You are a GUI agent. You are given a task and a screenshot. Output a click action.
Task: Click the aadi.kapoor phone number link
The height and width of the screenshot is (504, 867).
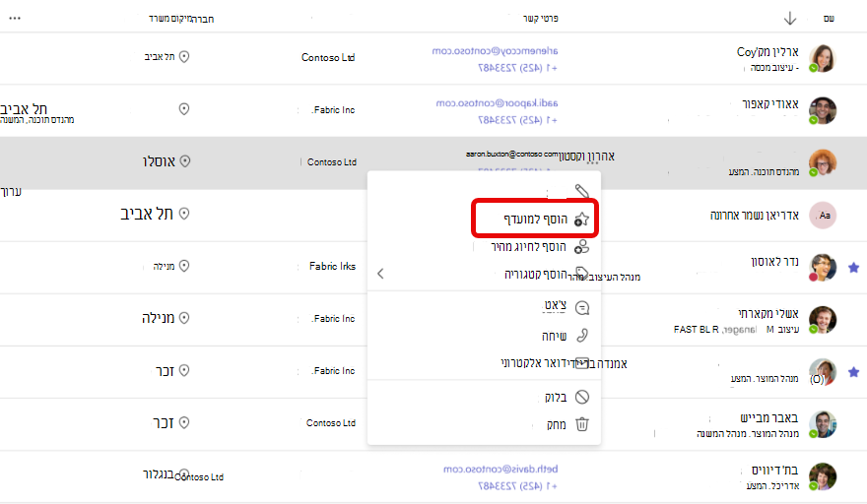[x=517, y=120]
